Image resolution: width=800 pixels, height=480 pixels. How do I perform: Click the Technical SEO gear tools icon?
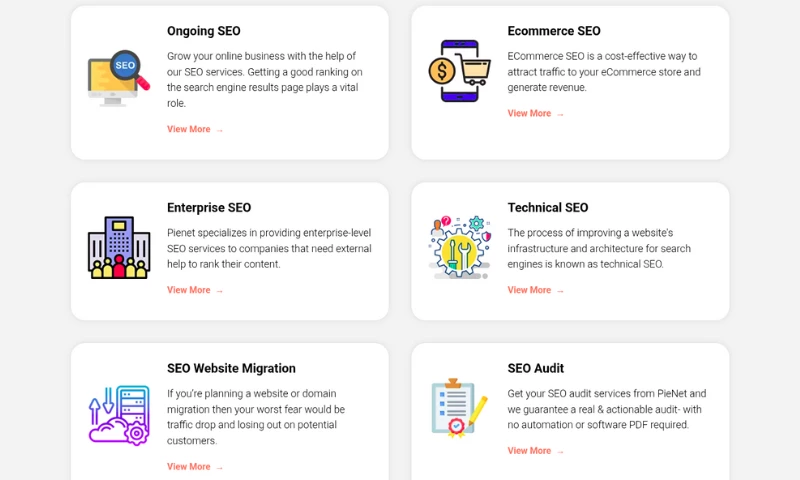click(x=459, y=247)
